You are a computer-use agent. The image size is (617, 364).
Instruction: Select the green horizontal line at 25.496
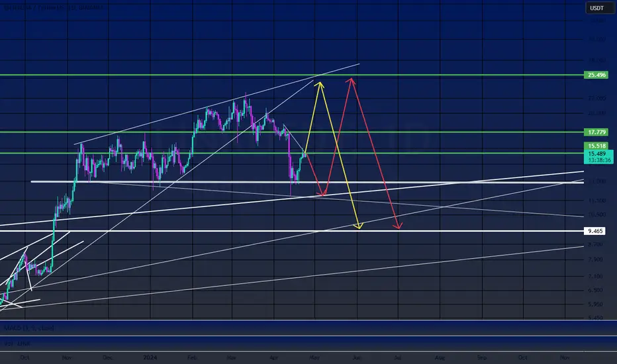(291, 75)
